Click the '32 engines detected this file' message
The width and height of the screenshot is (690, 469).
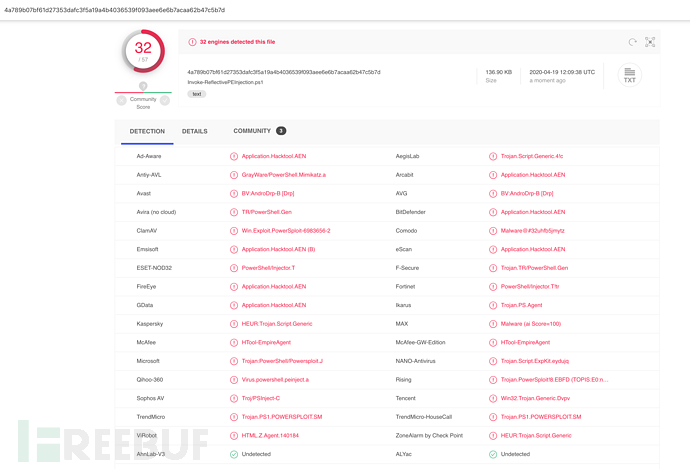[x=237, y=42]
